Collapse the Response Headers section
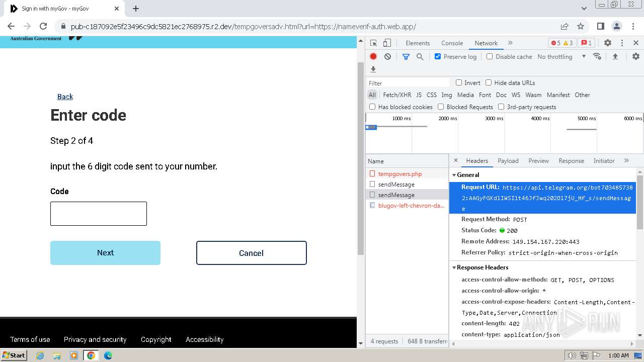 pos(454,267)
